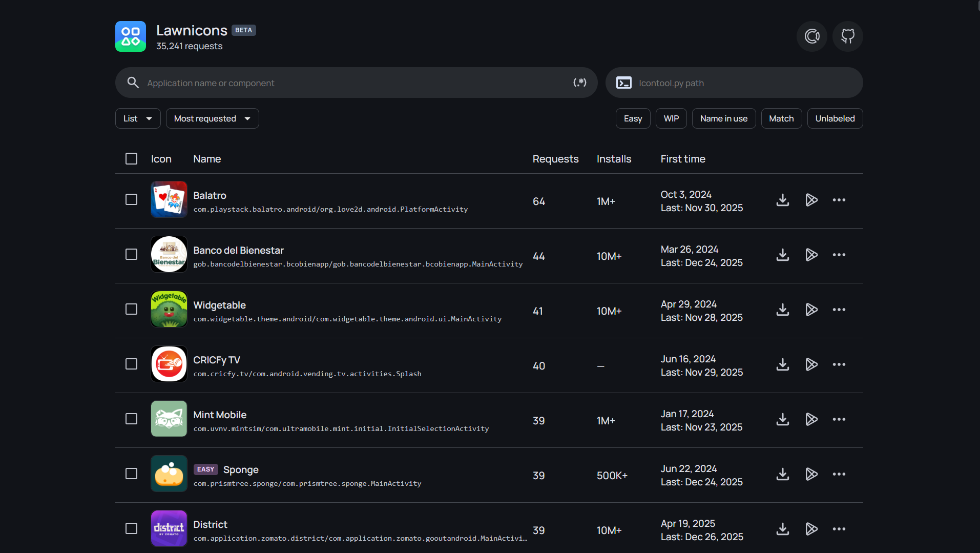Open the Most requested sort dropdown

[x=212, y=118]
